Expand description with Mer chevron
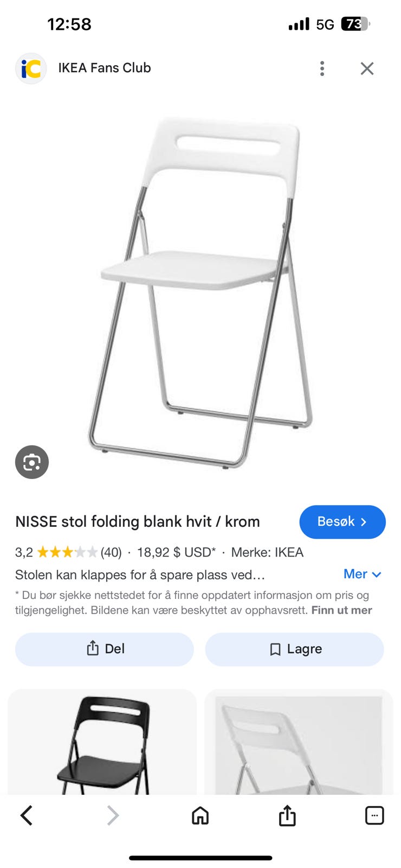The width and height of the screenshot is (401, 868). [x=363, y=574]
